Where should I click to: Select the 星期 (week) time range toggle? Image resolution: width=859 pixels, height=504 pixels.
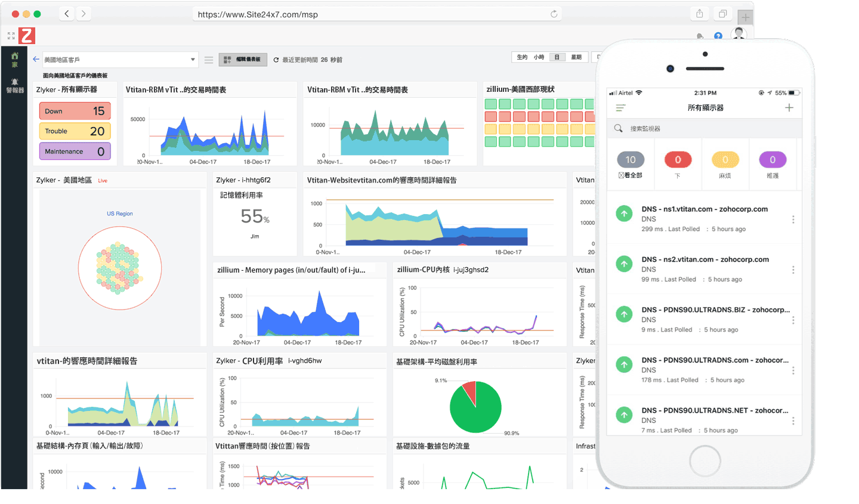(576, 57)
